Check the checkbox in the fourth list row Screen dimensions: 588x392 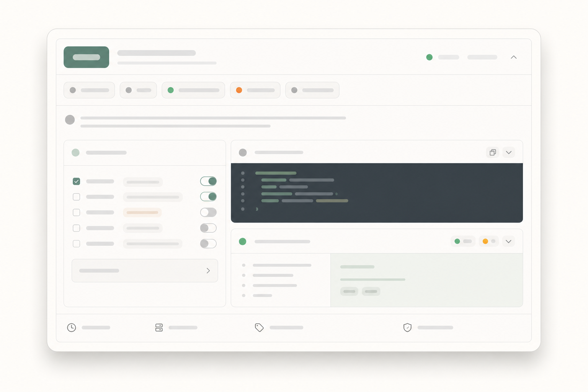pyautogui.click(x=77, y=228)
